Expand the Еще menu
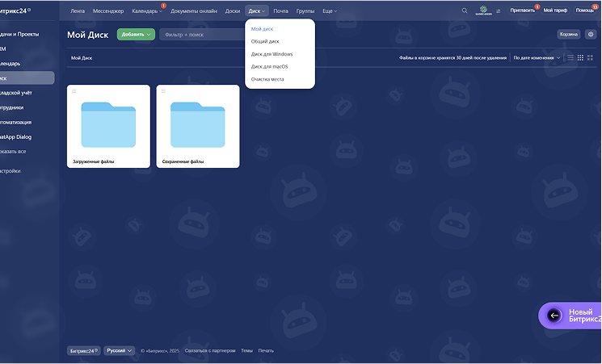 click(x=330, y=11)
